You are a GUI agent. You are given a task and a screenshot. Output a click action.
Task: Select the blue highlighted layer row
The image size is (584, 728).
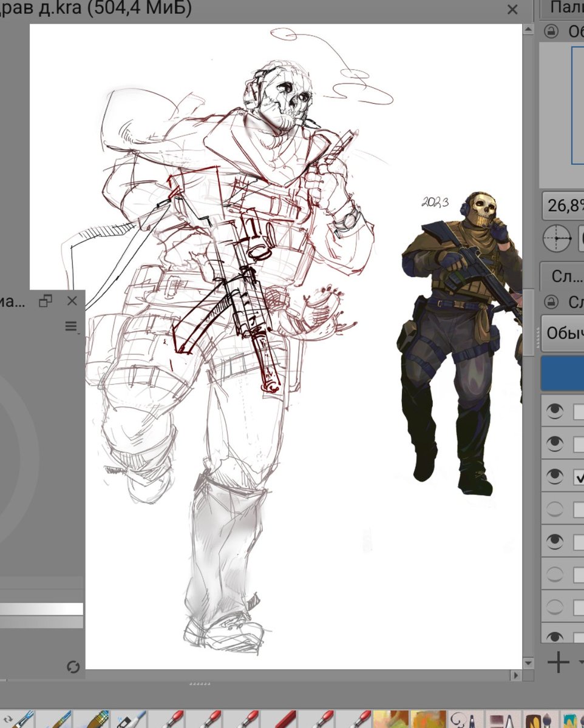[x=562, y=373]
